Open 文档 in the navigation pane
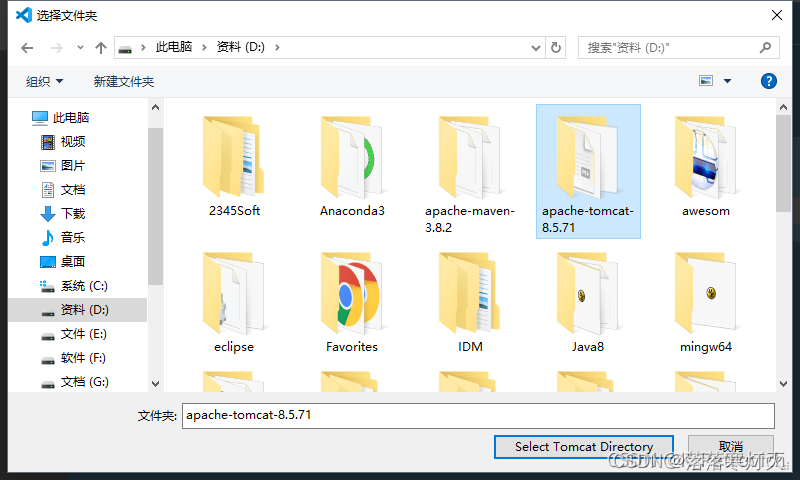The image size is (800, 480). pyautogui.click(x=63, y=190)
